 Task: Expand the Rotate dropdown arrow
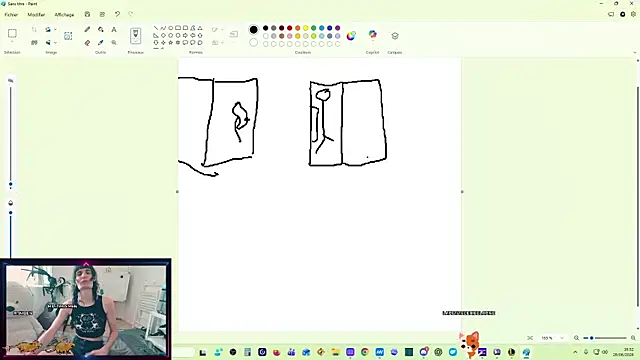pos(55,29)
